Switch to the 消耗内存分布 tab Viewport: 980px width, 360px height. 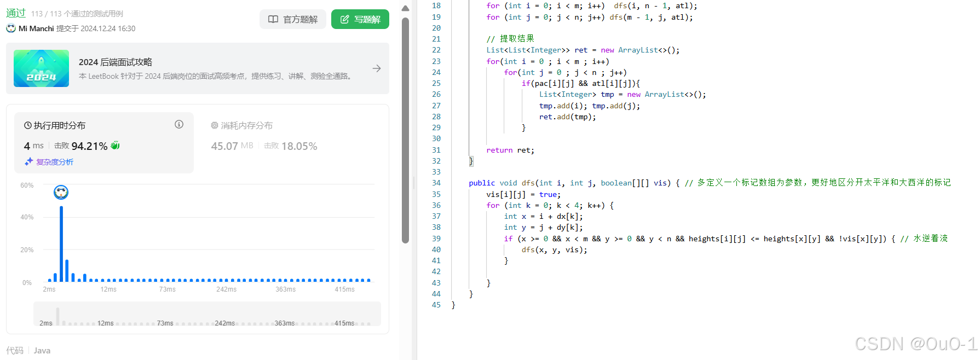[241, 125]
